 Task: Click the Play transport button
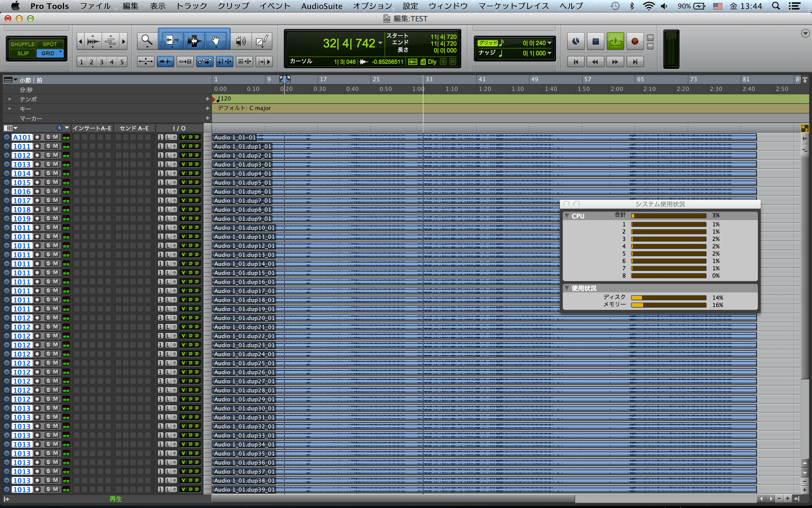615,41
